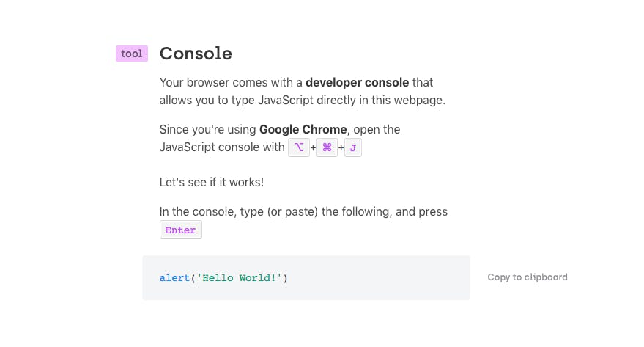Click the J key keycap
644x347 pixels.
click(353, 147)
